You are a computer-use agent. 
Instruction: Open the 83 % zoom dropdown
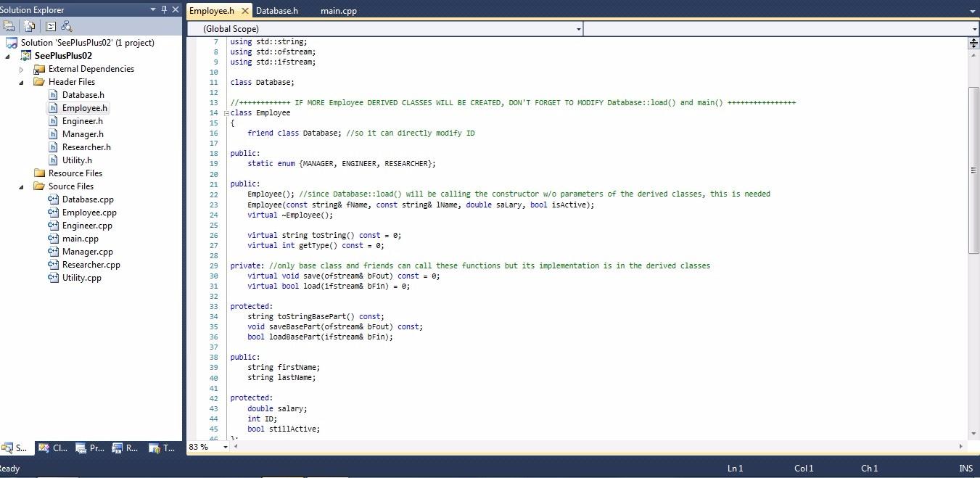(x=225, y=447)
